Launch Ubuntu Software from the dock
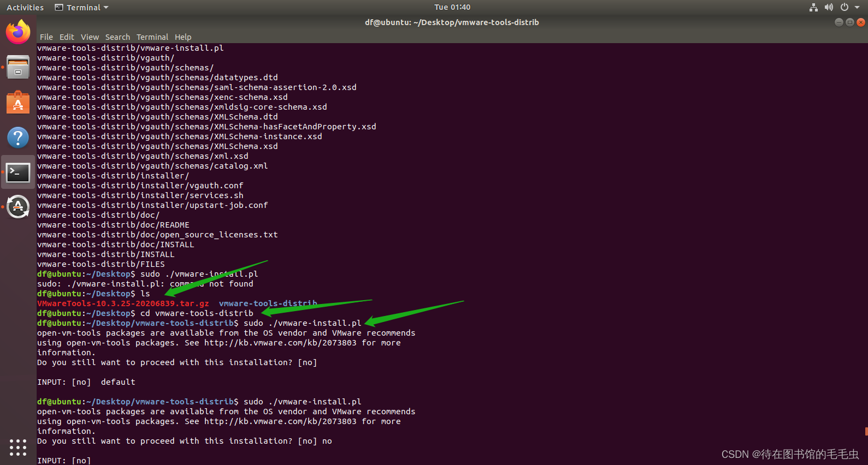 click(x=18, y=102)
